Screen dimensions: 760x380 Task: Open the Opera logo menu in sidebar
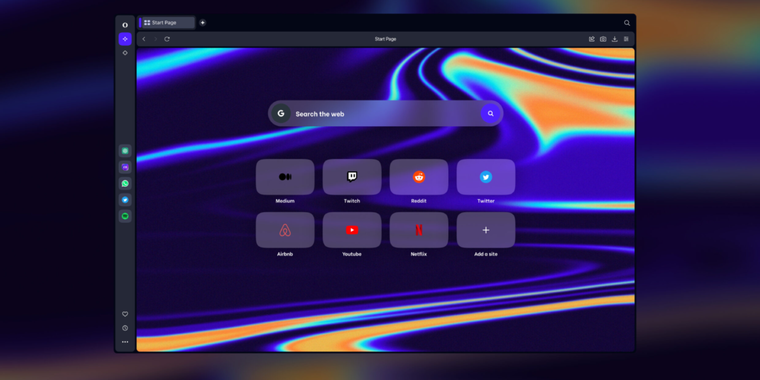pos(125,25)
